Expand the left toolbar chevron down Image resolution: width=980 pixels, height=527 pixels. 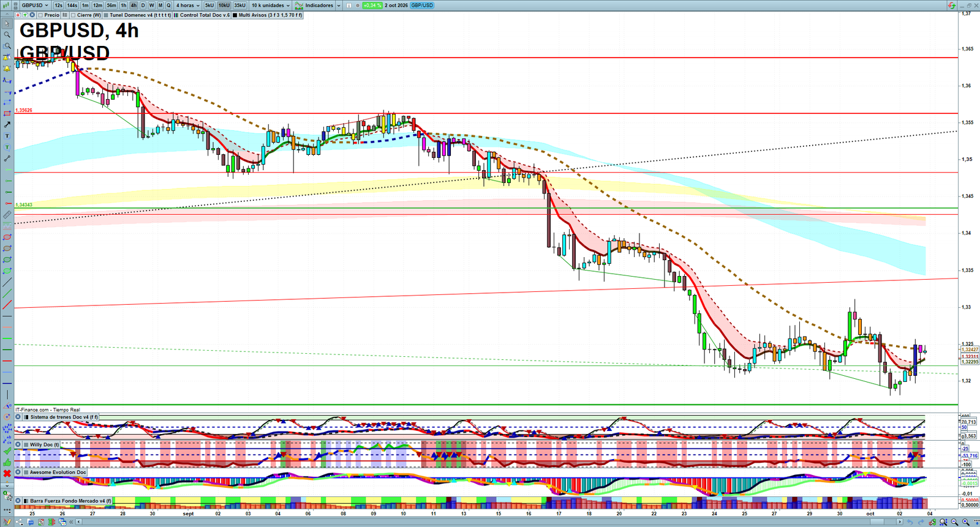click(x=7, y=485)
